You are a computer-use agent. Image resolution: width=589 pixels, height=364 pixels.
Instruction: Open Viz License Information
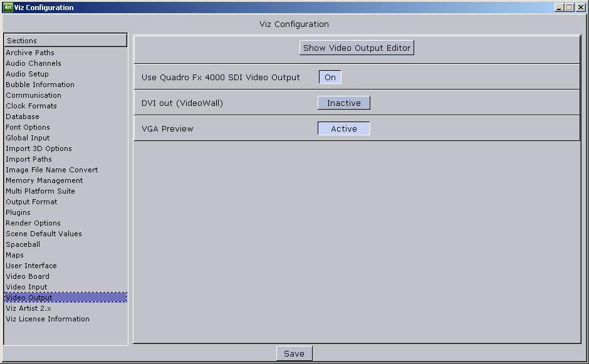(x=47, y=319)
